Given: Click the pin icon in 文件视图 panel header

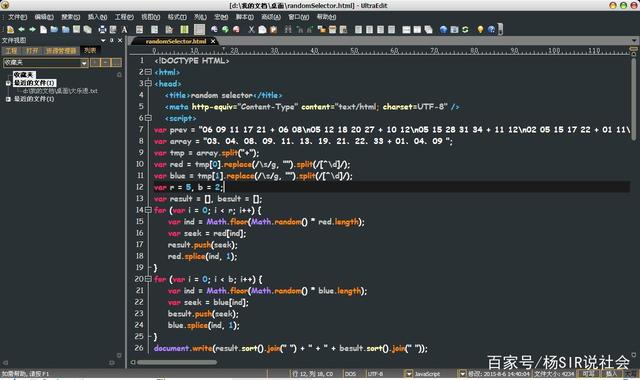Looking at the screenshot, I should coord(111,40).
